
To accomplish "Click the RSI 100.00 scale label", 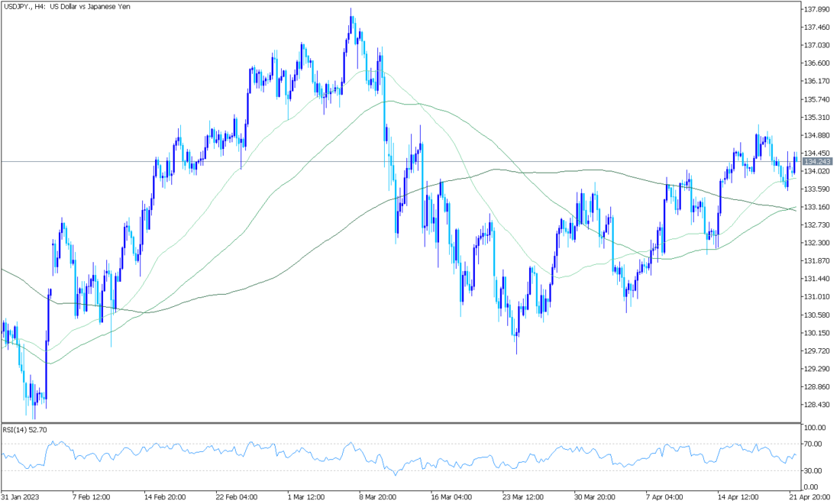I will [814, 428].
